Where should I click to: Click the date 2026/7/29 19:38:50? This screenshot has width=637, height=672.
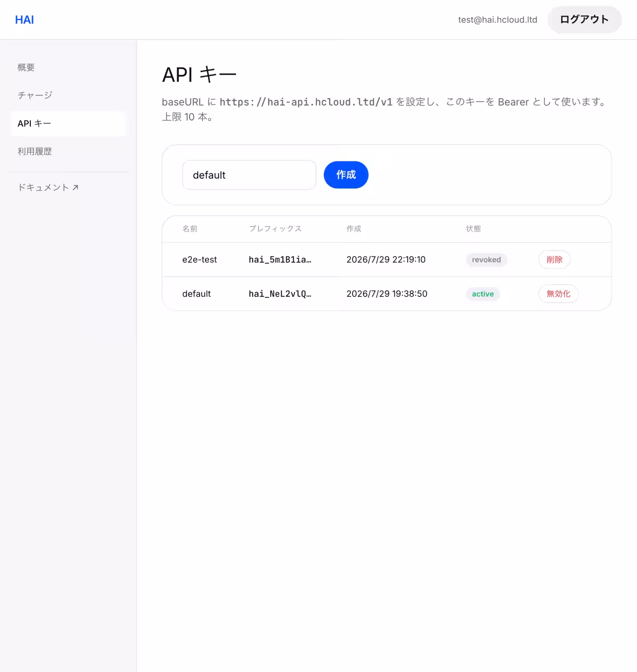386,294
